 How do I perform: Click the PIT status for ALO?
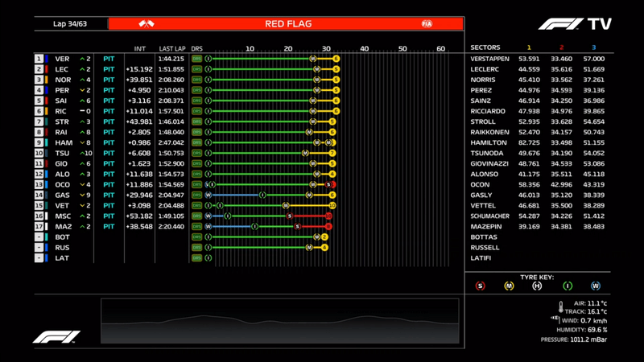(109, 174)
